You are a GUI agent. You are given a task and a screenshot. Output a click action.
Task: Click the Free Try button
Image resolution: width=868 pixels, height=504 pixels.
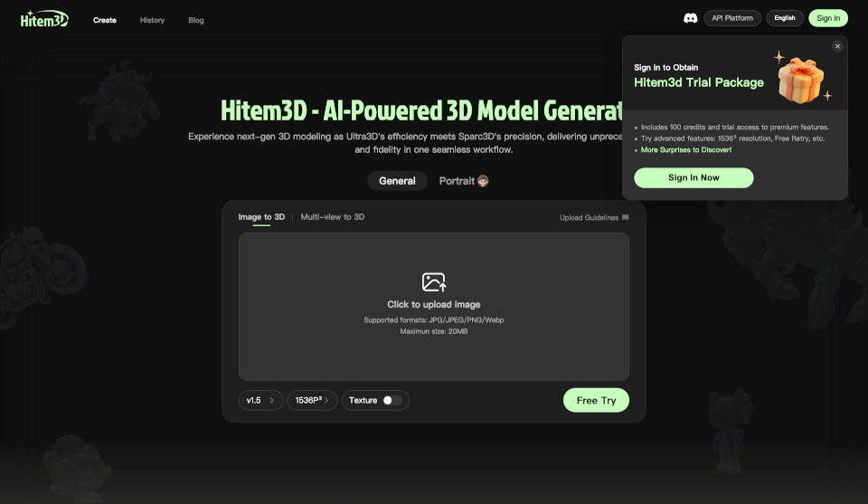pyautogui.click(x=596, y=401)
